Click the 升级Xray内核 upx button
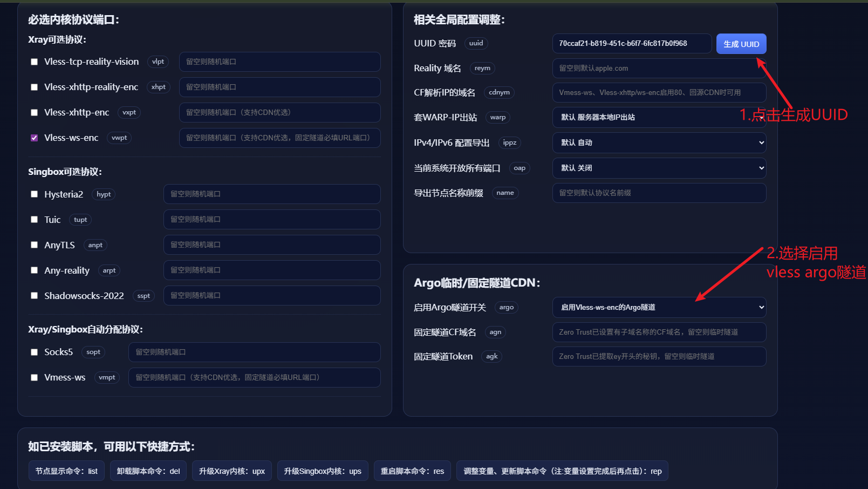This screenshot has width=868, height=489. click(231, 471)
